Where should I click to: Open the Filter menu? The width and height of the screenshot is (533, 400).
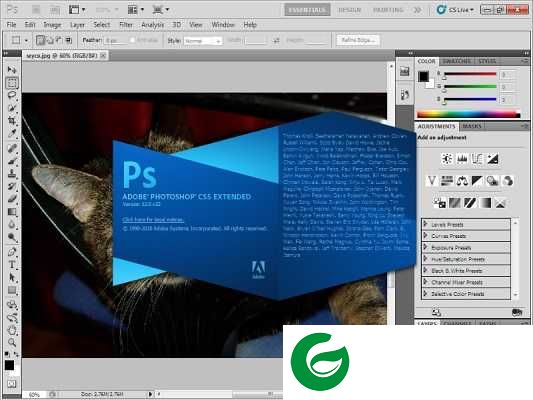click(126, 25)
